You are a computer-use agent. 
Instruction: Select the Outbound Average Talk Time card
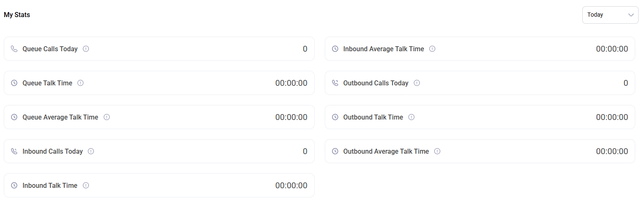pos(480,151)
